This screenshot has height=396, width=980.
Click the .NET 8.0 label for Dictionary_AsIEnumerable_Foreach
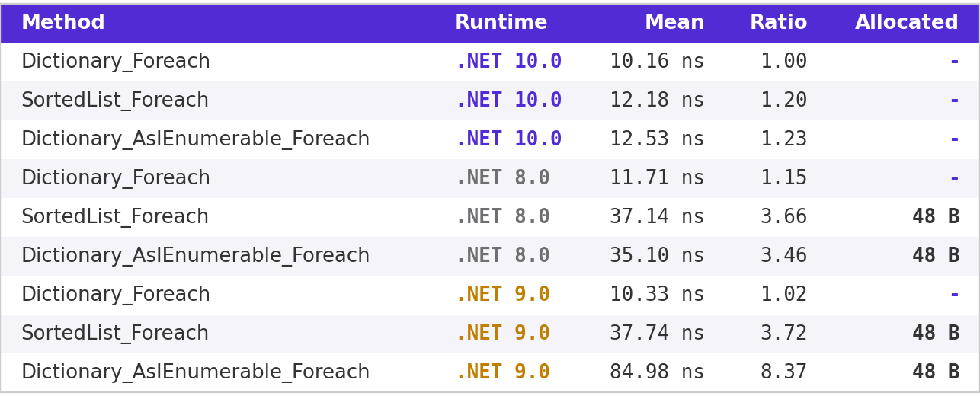point(502,256)
